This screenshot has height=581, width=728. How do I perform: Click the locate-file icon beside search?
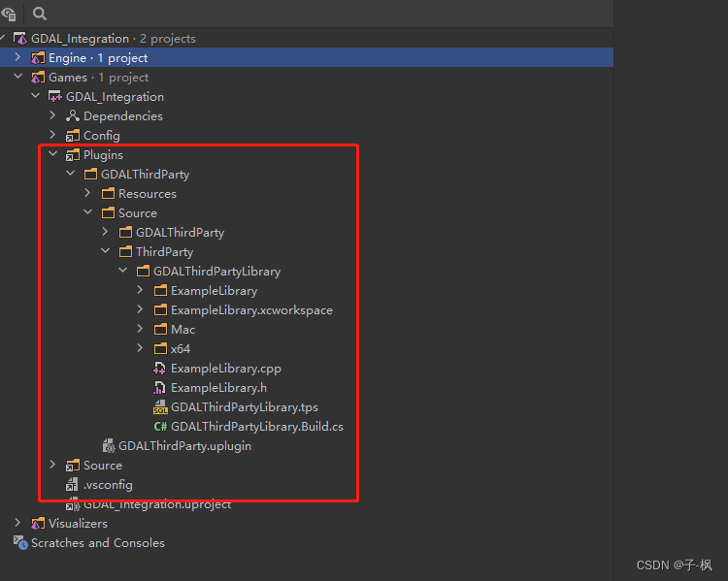[9, 14]
